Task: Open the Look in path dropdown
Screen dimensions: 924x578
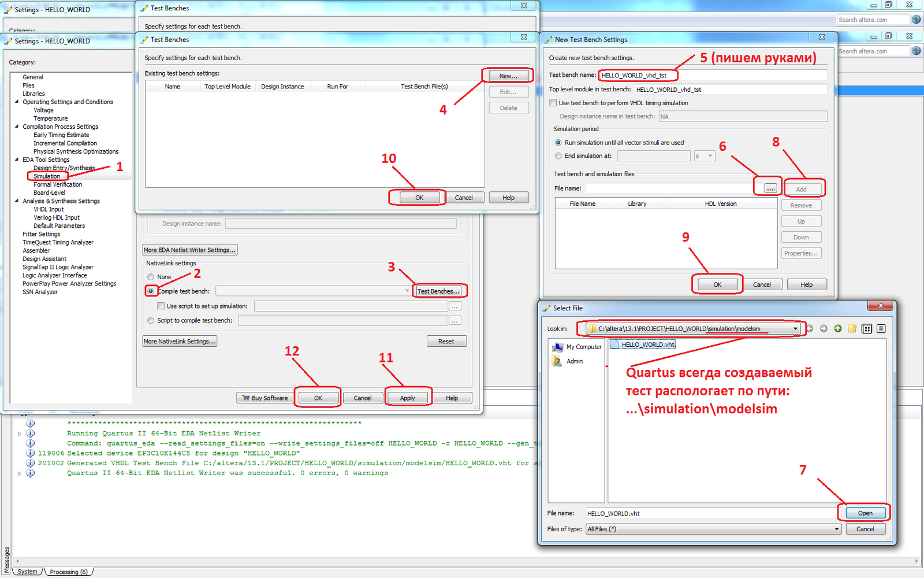Action: pos(795,329)
